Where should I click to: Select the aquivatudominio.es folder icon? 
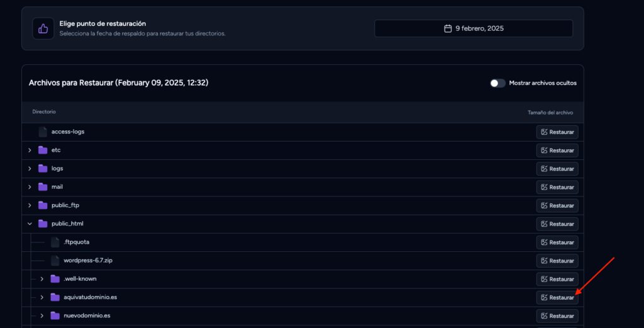point(55,297)
